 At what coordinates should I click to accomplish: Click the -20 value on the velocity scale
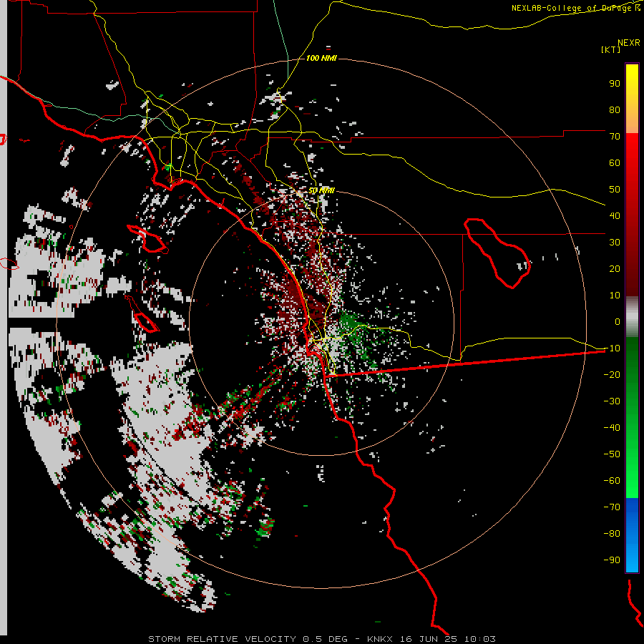tap(612, 374)
